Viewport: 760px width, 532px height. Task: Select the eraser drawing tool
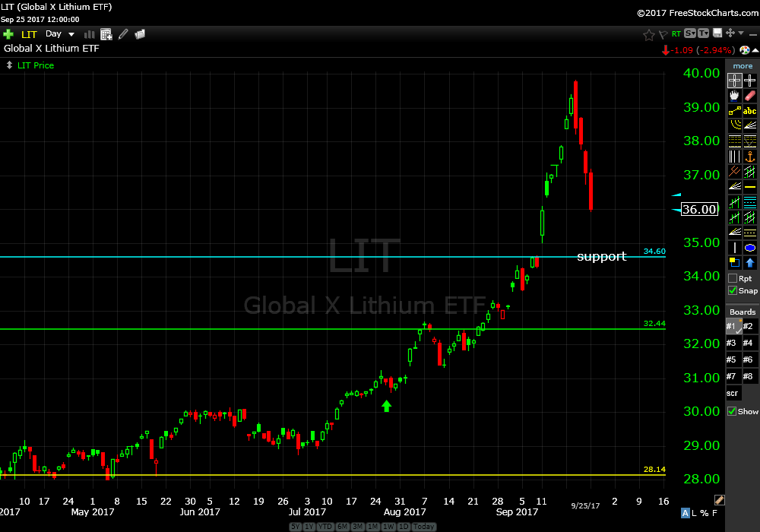pyautogui.click(x=750, y=96)
